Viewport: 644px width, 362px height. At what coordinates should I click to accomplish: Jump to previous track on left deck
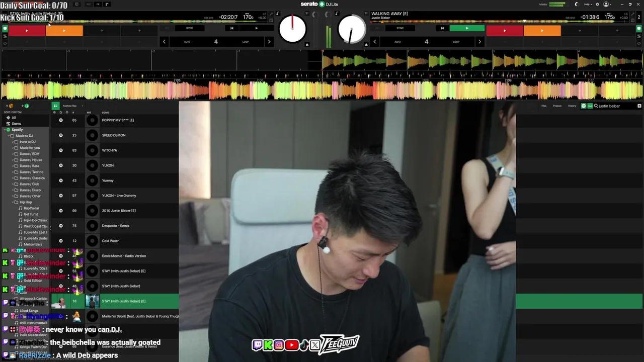pyautogui.click(x=231, y=28)
